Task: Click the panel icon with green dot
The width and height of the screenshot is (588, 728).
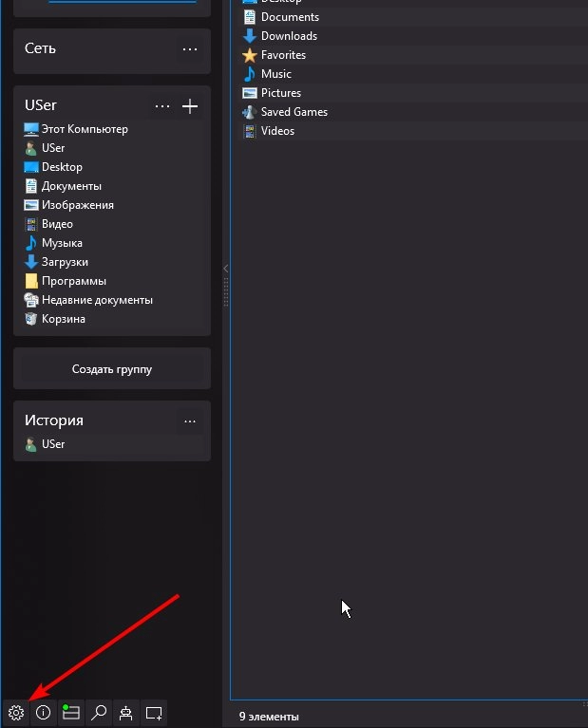Action: click(x=70, y=713)
